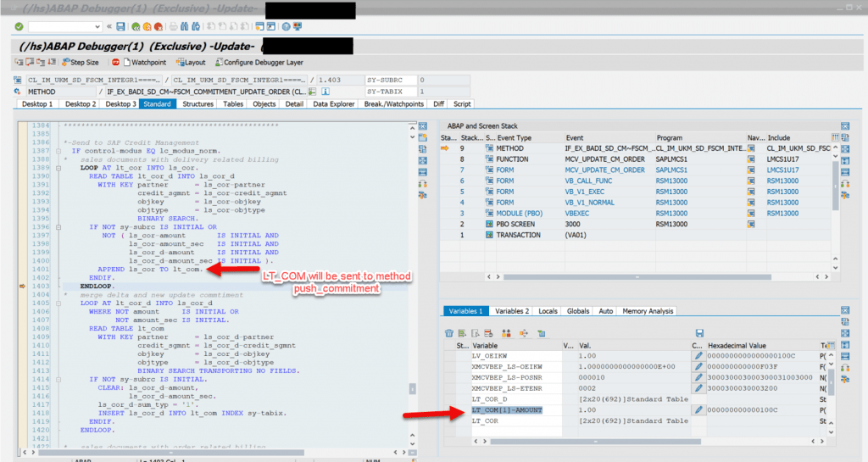Open the Tables tab
The image size is (868, 462).
click(233, 104)
